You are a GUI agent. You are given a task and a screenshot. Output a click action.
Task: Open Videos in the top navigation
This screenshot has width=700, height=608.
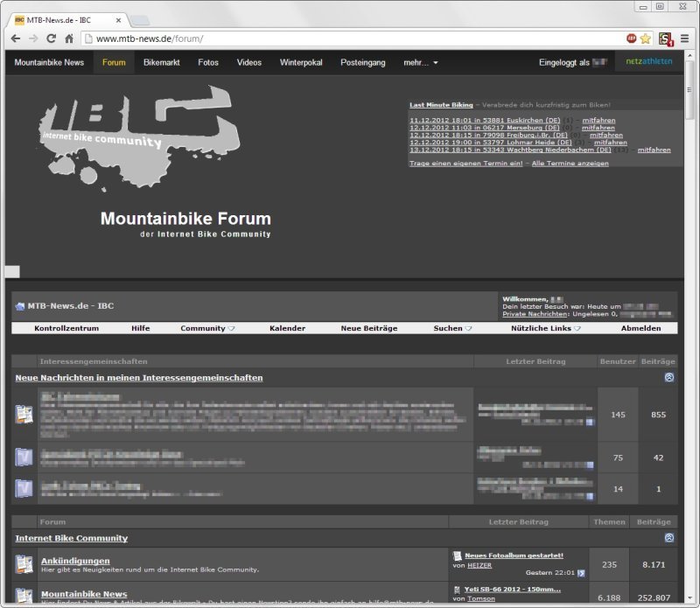(249, 62)
